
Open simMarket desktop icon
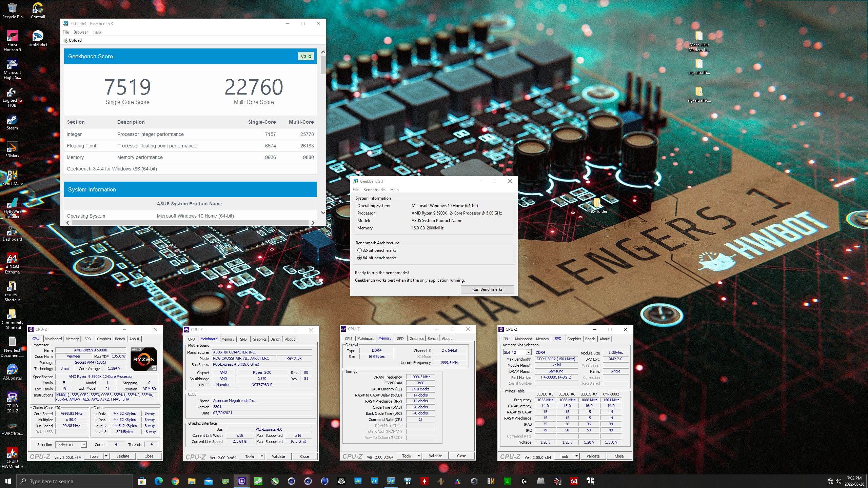click(x=38, y=38)
